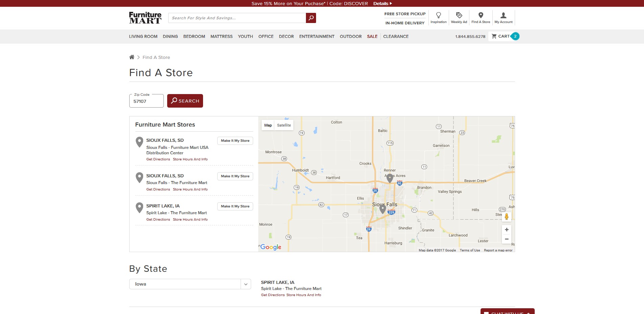Open the shopping cart icon

coord(494,36)
